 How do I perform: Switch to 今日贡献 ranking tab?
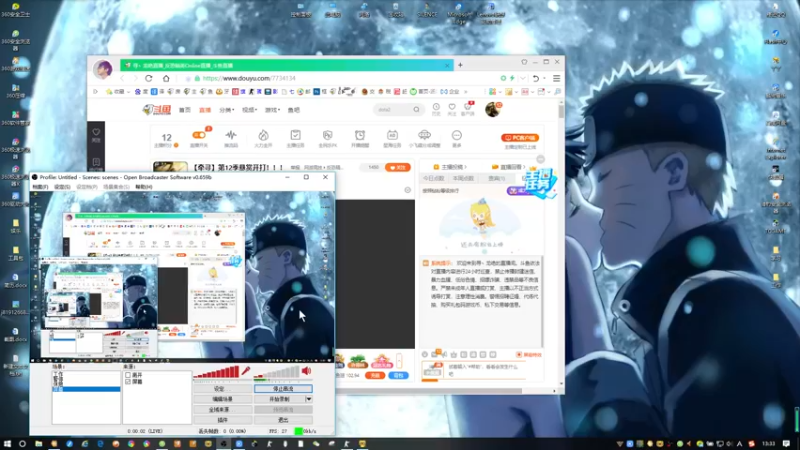point(433,178)
